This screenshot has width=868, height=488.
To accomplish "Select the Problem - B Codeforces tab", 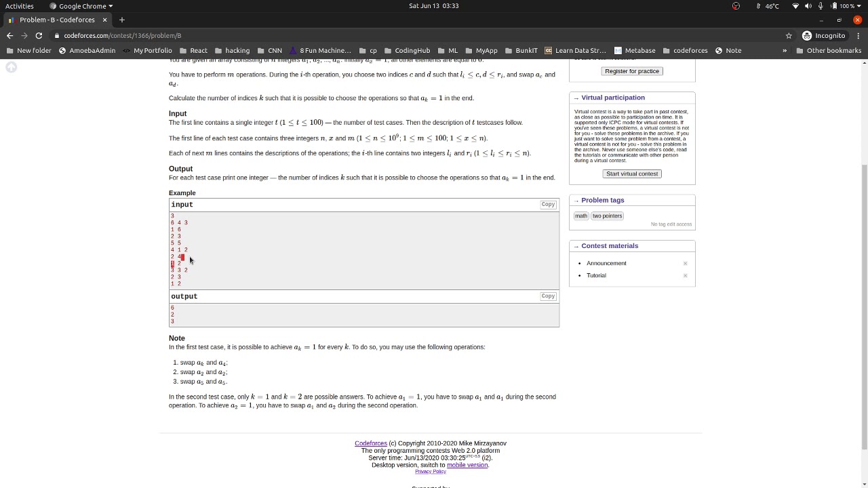I will click(x=58, y=20).
